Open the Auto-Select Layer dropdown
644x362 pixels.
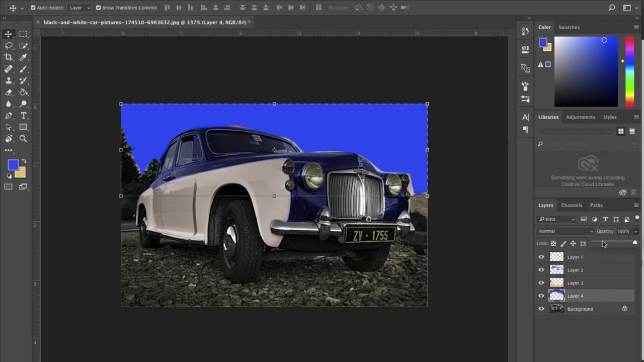79,8
